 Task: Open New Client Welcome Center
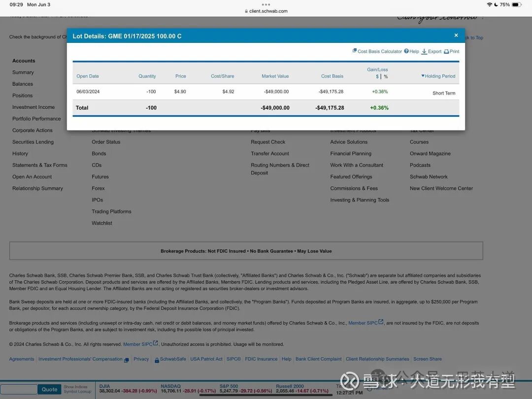tap(441, 188)
